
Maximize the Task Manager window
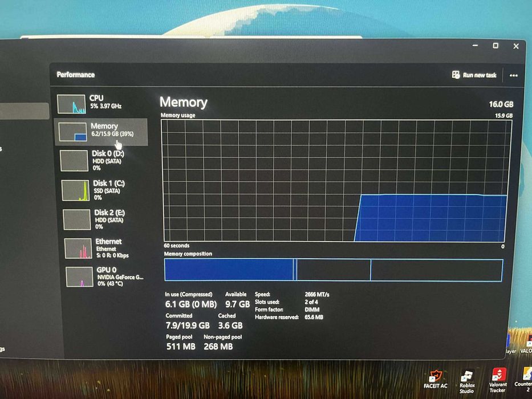(x=496, y=46)
